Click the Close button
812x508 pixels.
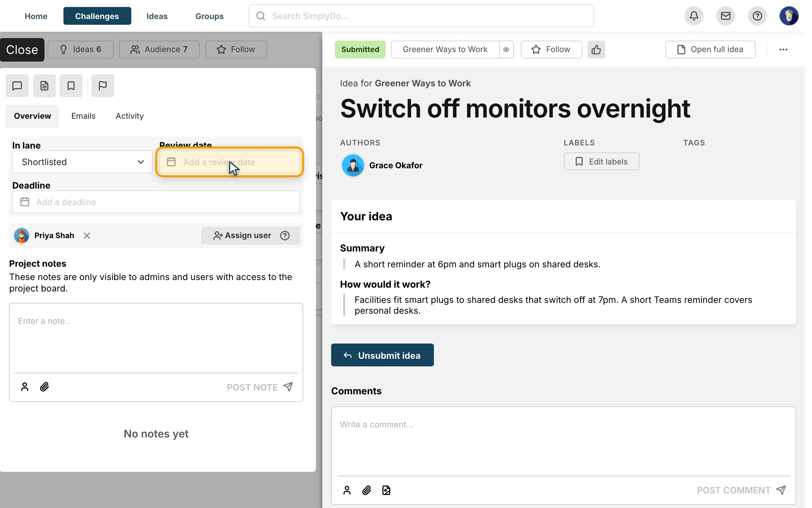(22, 50)
